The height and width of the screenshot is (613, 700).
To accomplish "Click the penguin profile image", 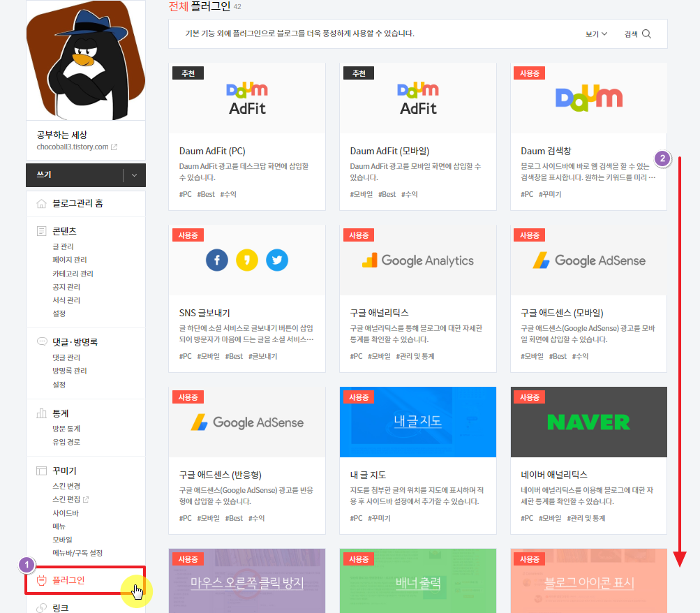I will (x=86, y=60).
